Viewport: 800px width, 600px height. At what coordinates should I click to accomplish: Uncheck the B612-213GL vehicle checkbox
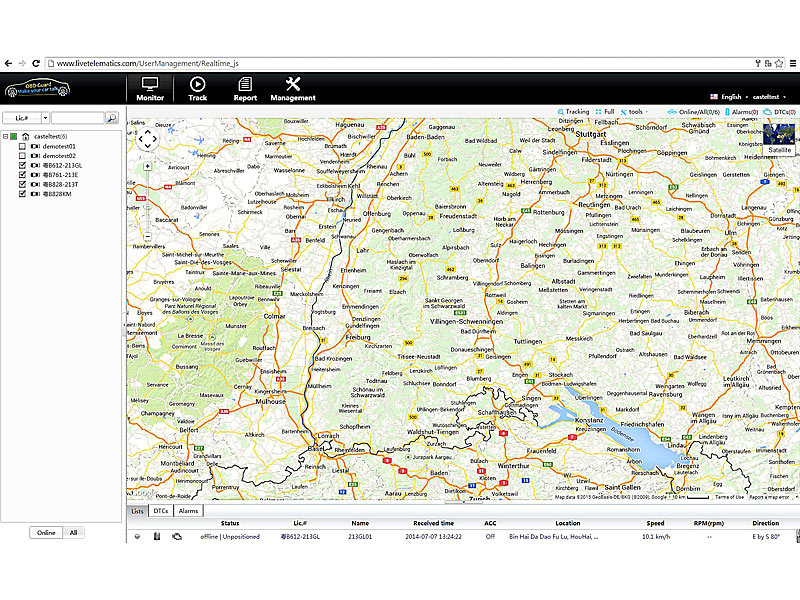point(22,165)
